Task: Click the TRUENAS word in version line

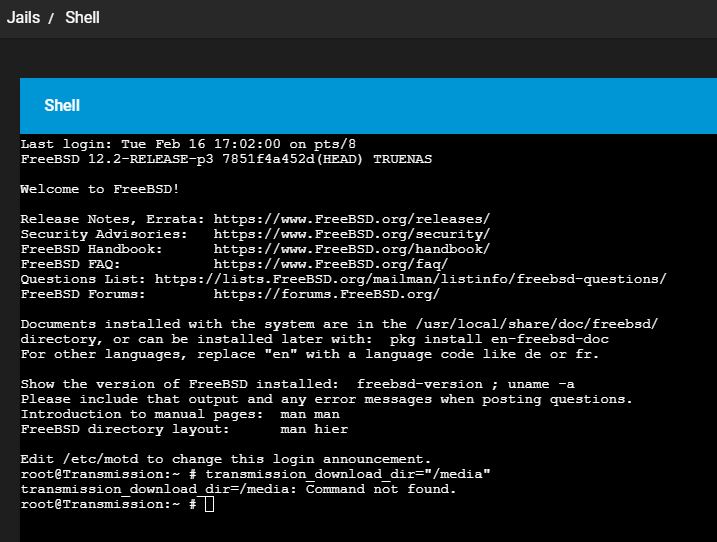Action: click(x=402, y=159)
